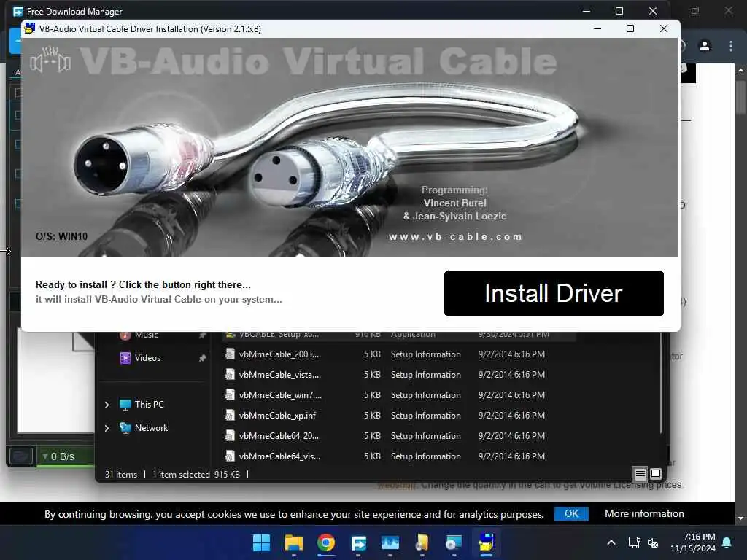Select the vbMmeCable_2003 file
747x560 pixels.
tap(279, 354)
